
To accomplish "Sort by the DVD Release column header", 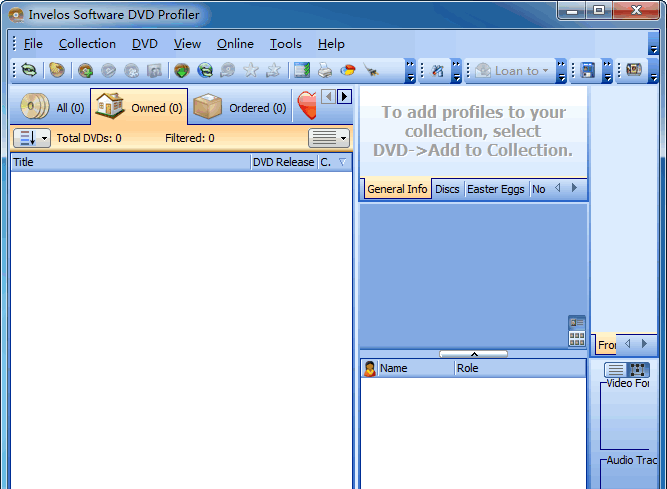I will tap(284, 162).
